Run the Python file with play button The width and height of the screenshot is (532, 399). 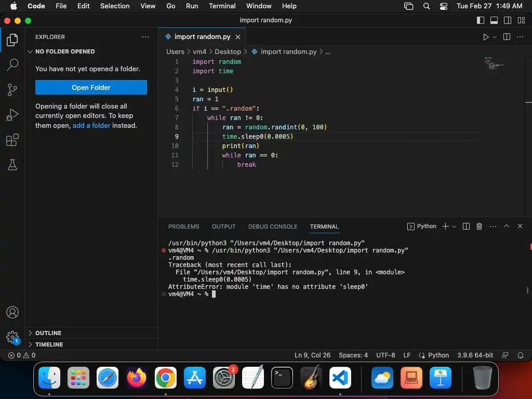(486, 37)
